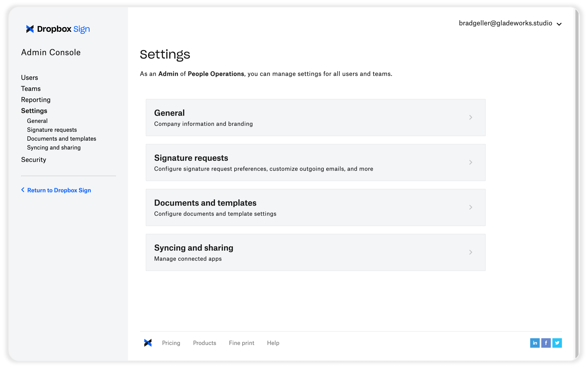Open Users in the sidebar
Screen dimensions: 588x368
coord(29,78)
